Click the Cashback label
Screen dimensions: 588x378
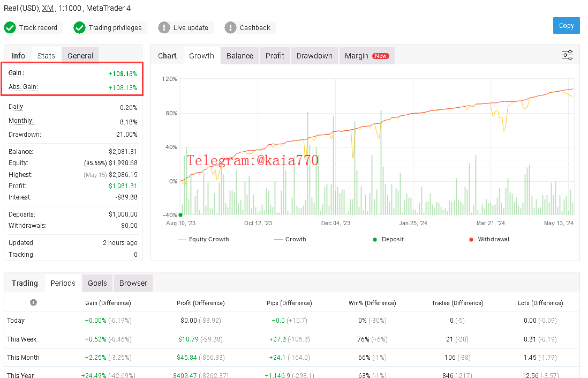(255, 27)
